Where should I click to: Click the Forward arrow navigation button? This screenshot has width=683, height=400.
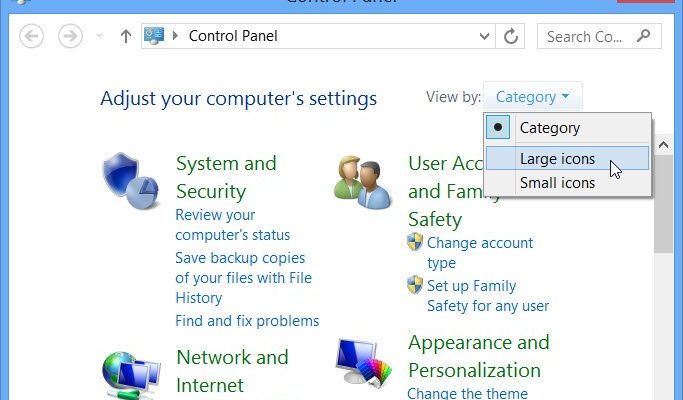(70, 36)
